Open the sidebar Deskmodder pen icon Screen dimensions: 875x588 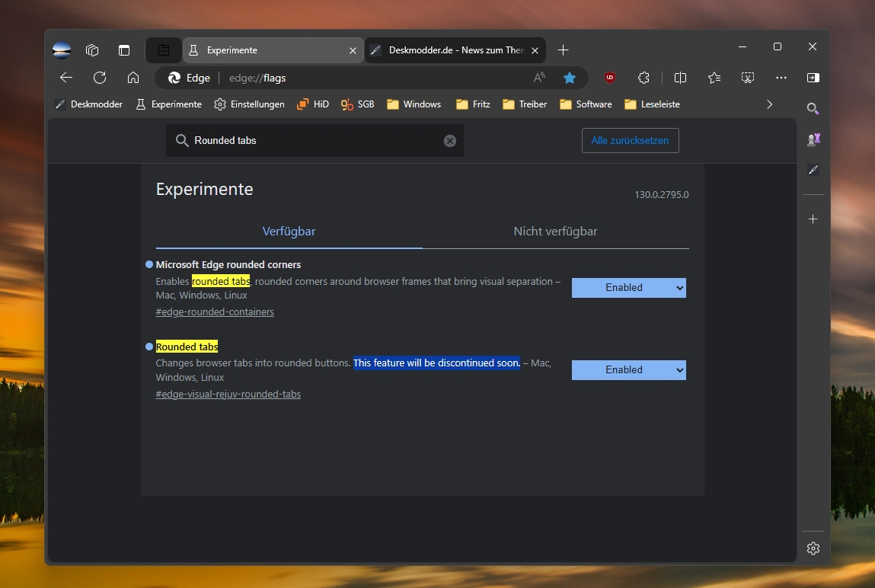coord(813,170)
